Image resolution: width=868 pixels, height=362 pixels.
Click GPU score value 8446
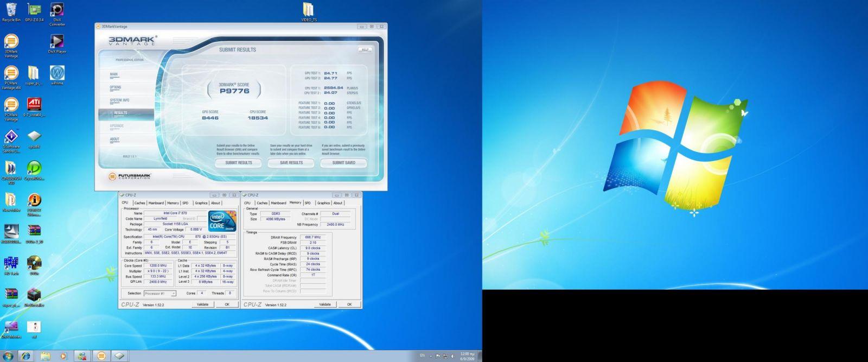coord(210,118)
